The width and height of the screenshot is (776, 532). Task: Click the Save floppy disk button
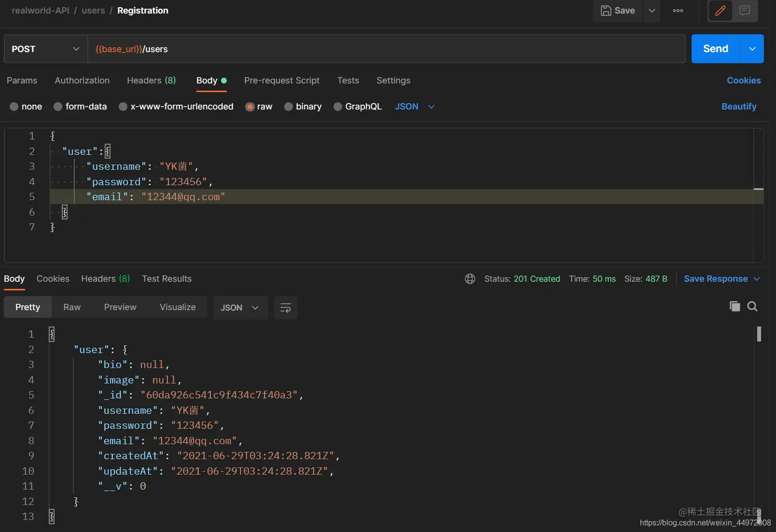(x=618, y=11)
